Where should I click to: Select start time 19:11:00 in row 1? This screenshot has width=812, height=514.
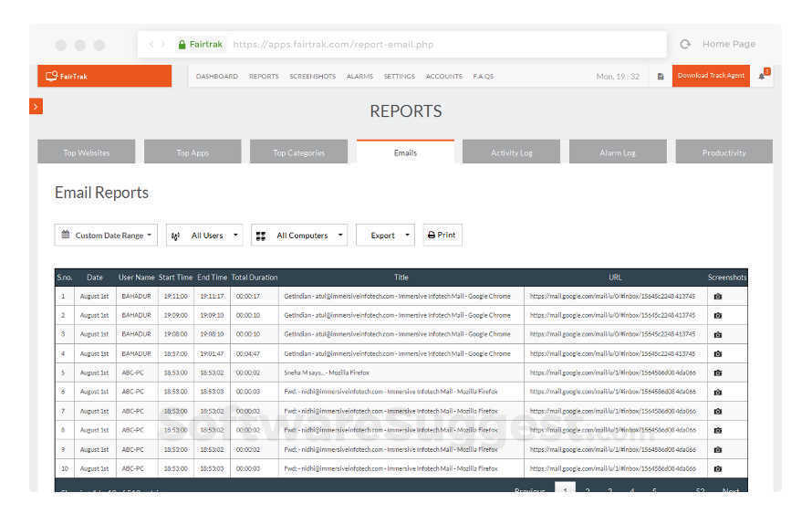(175, 297)
